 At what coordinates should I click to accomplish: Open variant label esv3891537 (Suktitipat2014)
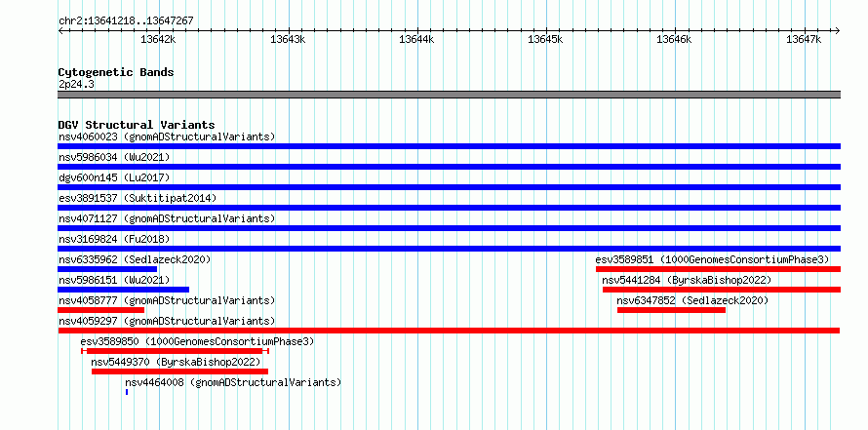138,198
